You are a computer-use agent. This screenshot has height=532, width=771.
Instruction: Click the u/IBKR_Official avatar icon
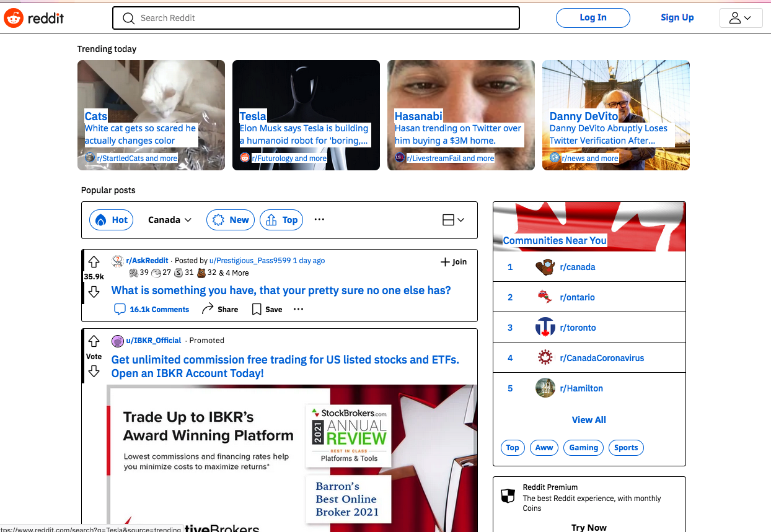coord(117,341)
